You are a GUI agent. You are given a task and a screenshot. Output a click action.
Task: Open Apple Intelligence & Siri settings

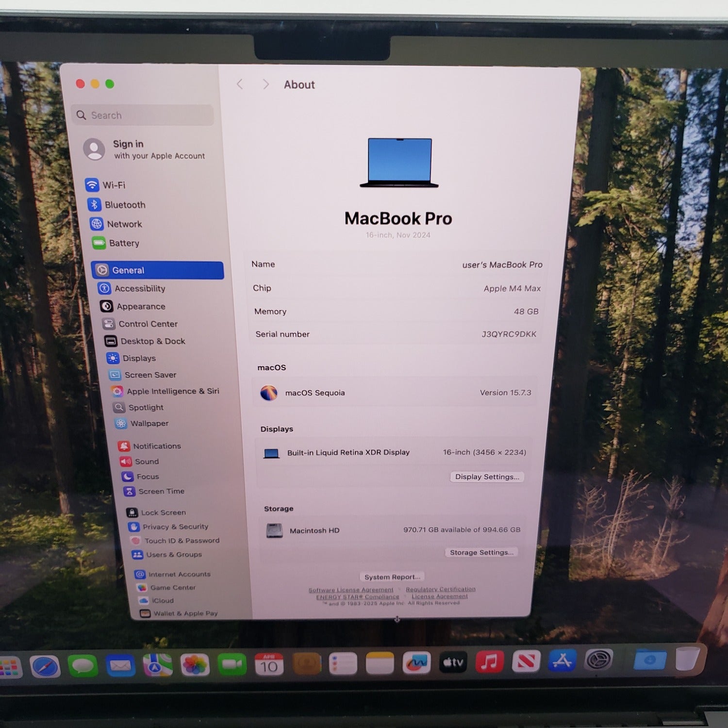point(172,391)
